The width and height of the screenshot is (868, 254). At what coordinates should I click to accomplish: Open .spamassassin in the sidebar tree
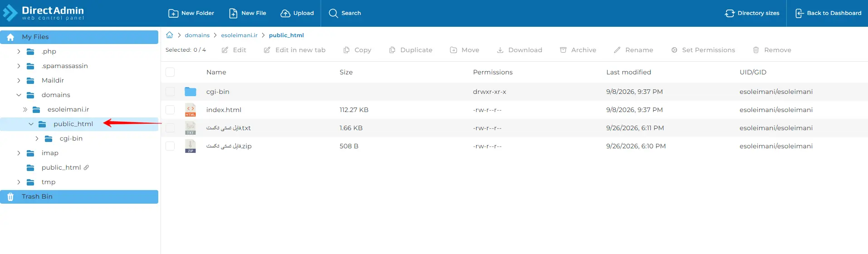[x=65, y=66]
